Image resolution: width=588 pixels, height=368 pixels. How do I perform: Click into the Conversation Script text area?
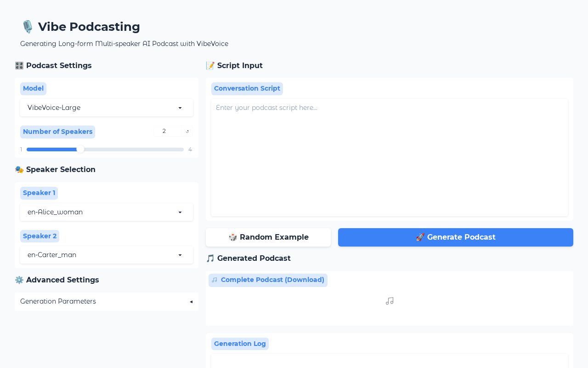click(390, 157)
